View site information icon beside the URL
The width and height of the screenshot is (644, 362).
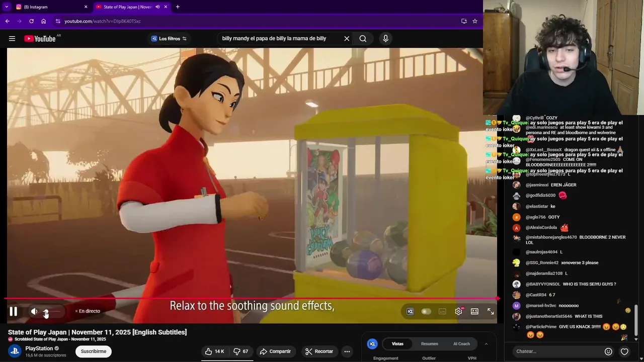58,21
